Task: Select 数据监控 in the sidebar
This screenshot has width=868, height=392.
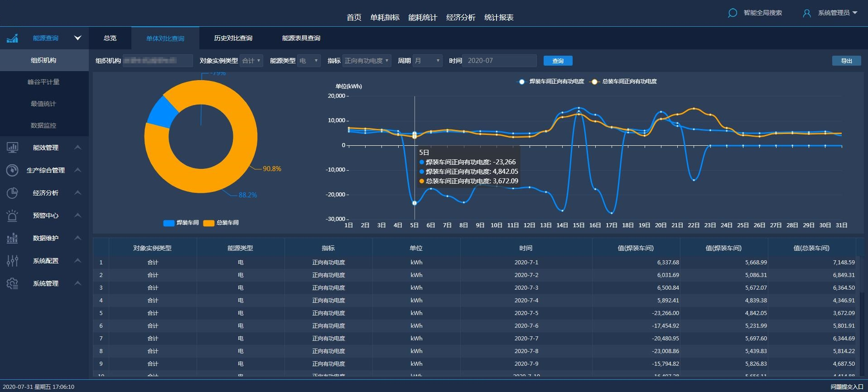Action: click(x=44, y=125)
